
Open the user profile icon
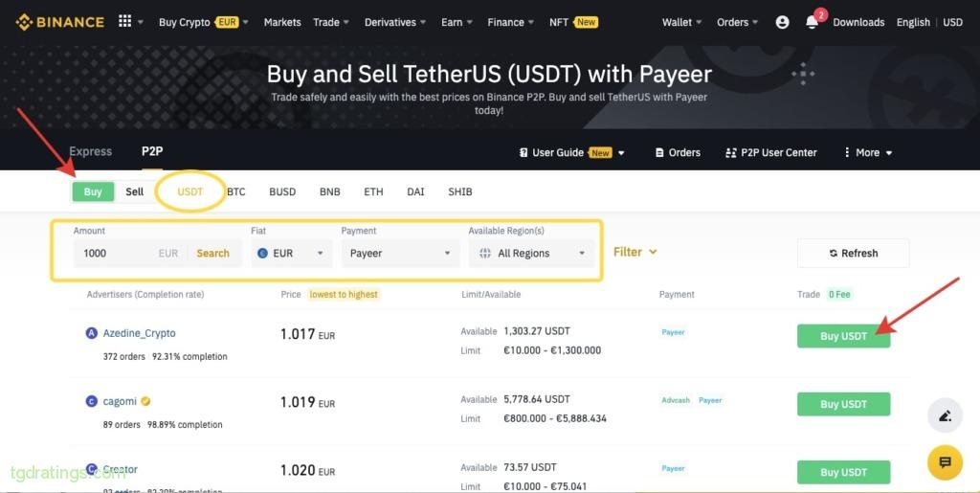(782, 22)
